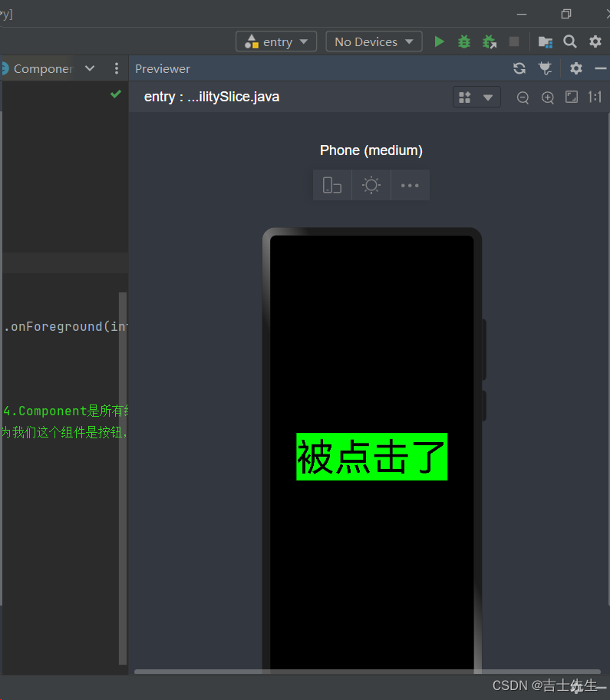Image resolution: width=610 pixels, height=700 pixels.
Task: Refresh the Previewer
Action: pyautogui.click(x=519, y=68)
